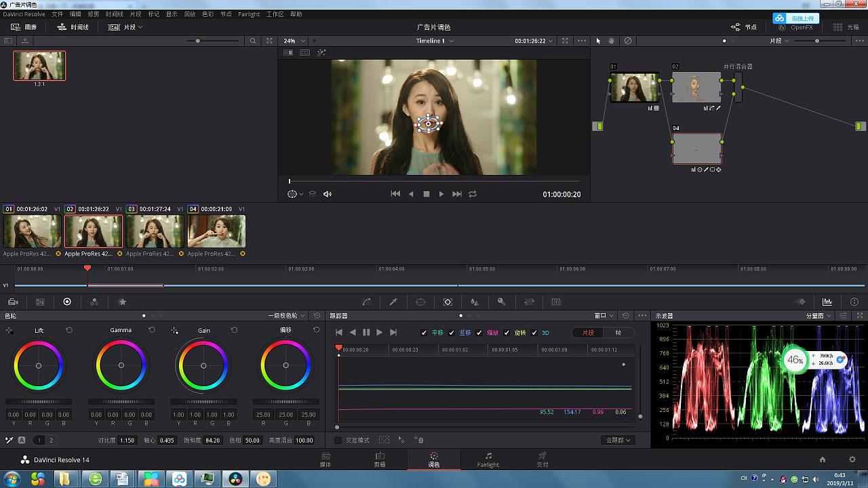
Task: Toggle the 3D tracking checkbox
Action: [534, 333]
